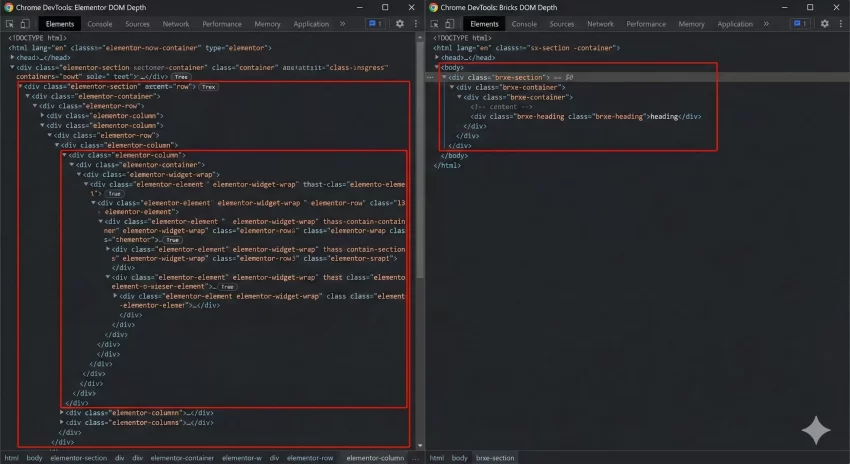Click brxe-section breadcrumb in Bricks footer

495,458
